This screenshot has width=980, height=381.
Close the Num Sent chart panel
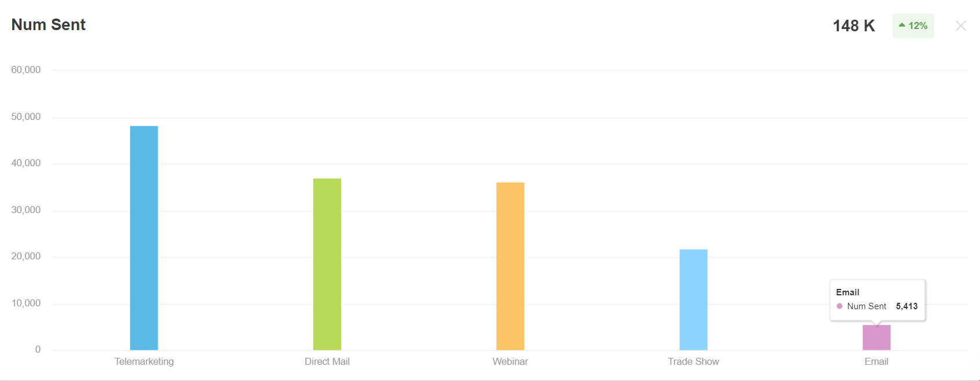coord(961,26)
